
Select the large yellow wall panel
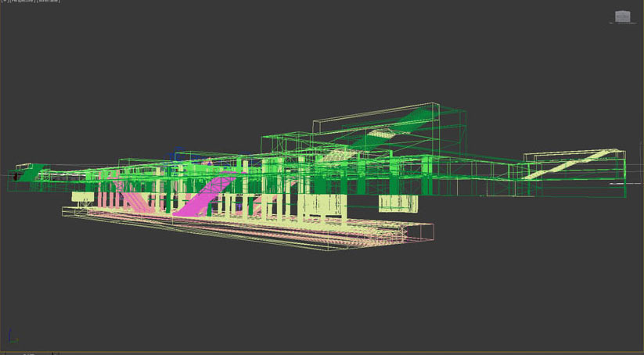coord(323,210)
